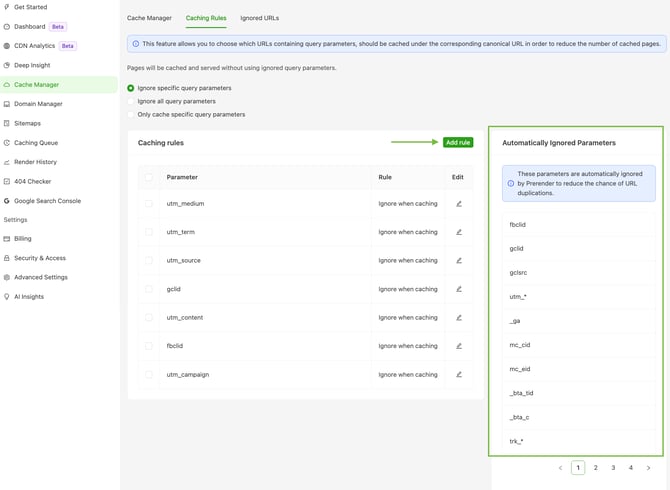Toggle select-all checkbox in Parameter header

(x=149, y=177)
